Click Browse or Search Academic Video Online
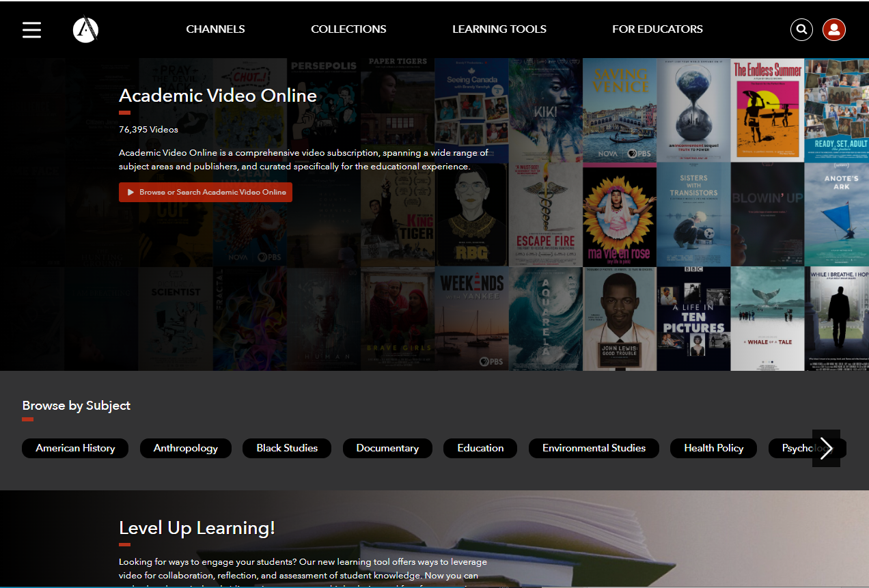This screenshot has width=869, height=588. [x=206, y=193]
